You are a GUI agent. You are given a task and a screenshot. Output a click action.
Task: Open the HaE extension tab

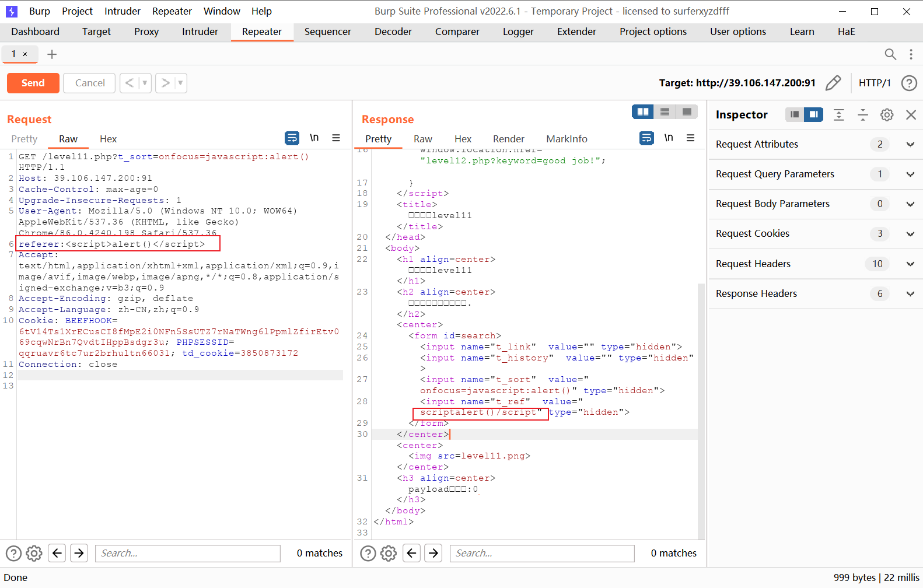[x=846, y=32]
